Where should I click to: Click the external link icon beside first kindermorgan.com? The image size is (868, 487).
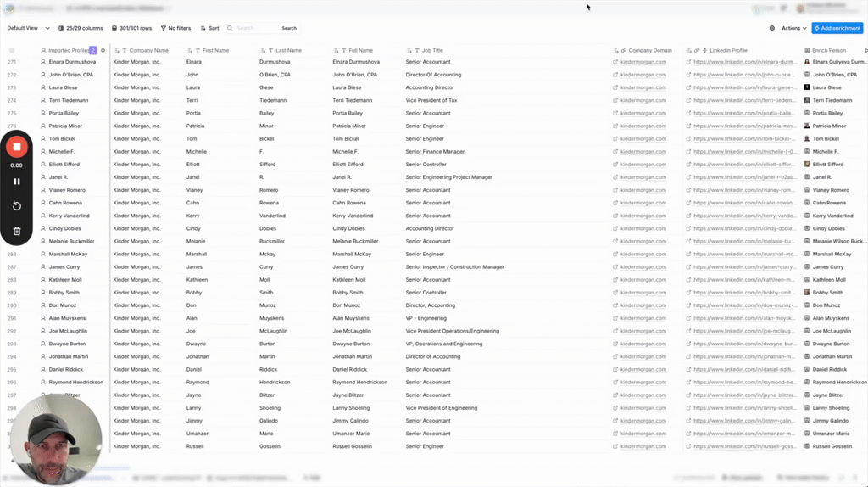tap(616, 62)
